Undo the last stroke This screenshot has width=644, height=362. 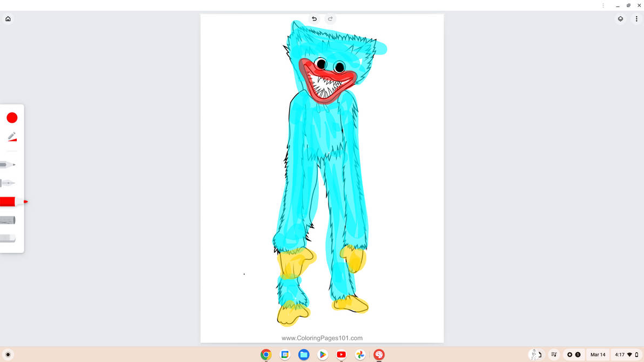[314, 19]
